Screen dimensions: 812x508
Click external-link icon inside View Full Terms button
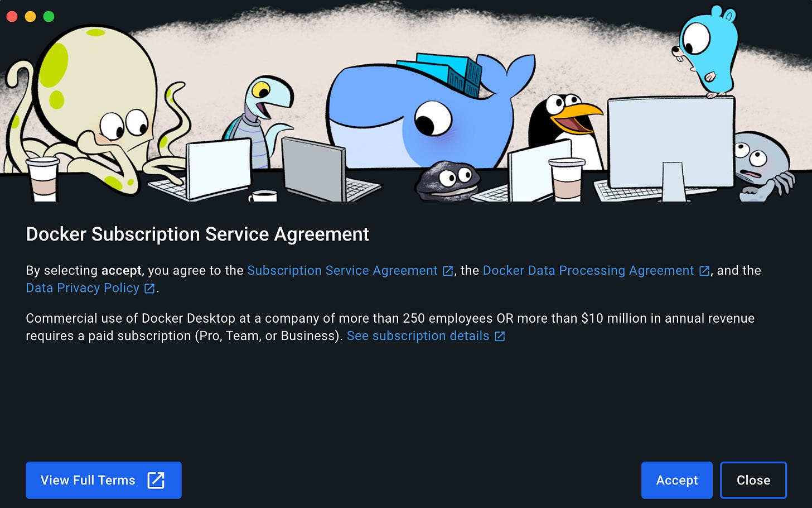tap(157, 480)
